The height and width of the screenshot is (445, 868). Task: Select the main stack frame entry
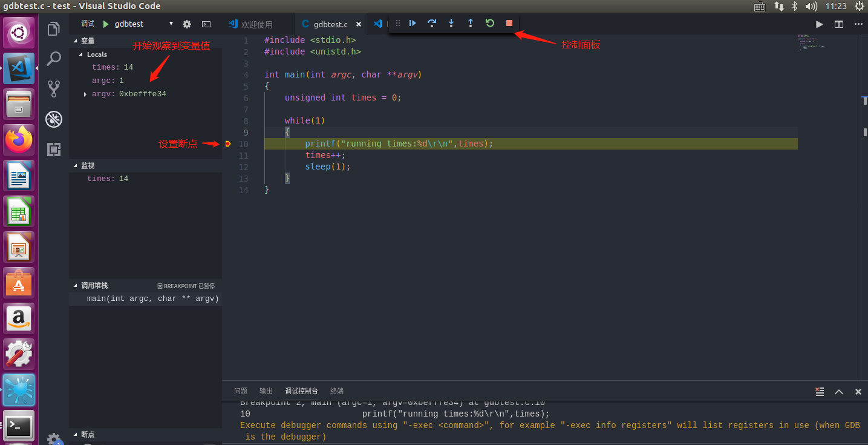[145, 298]
